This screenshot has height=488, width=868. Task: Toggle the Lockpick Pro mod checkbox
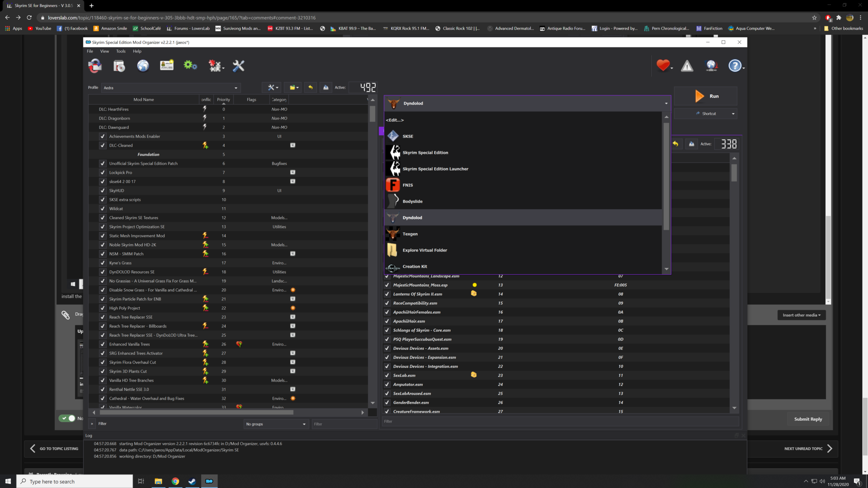pyautogui.click(x=103, y=172)
